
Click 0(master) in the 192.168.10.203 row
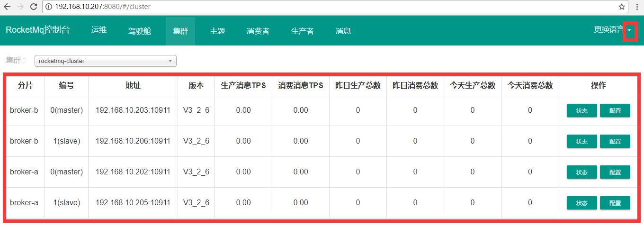[x=67, y=110]
